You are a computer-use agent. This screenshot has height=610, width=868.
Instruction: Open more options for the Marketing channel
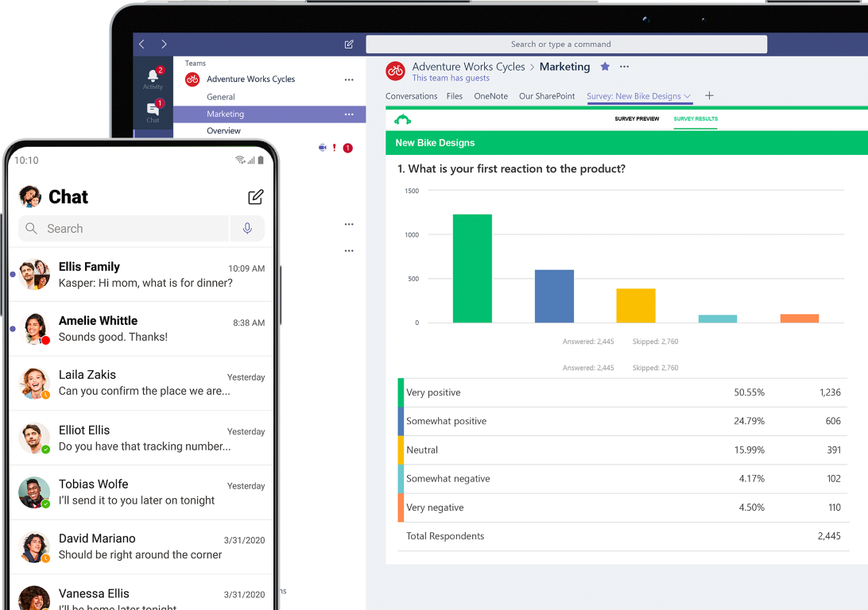(348, 114)
